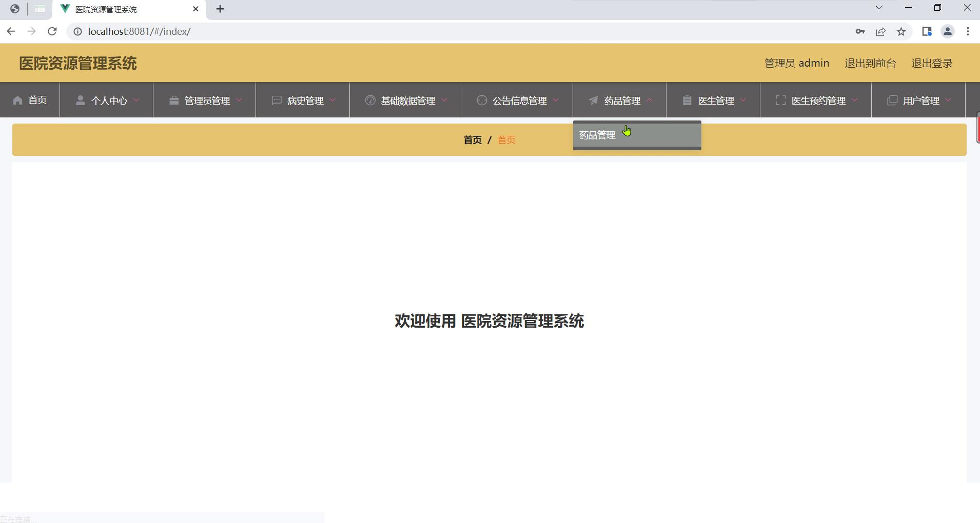This screenshot has width=980, height=523.
Task: Click the 退出到前台 link
Action: coord(870,63)
